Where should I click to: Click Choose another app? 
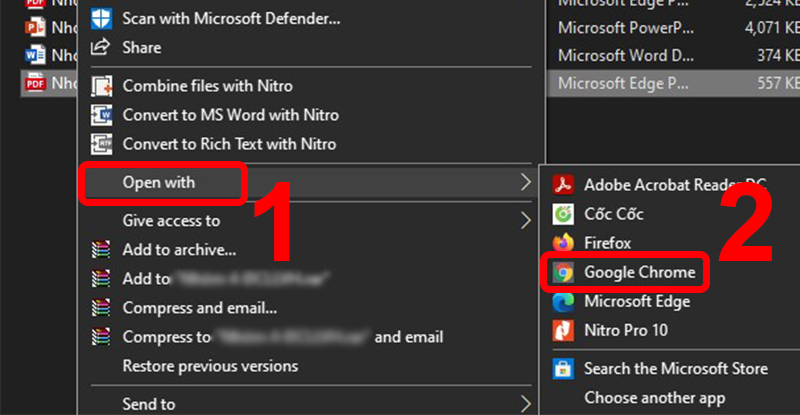(654, 398)
